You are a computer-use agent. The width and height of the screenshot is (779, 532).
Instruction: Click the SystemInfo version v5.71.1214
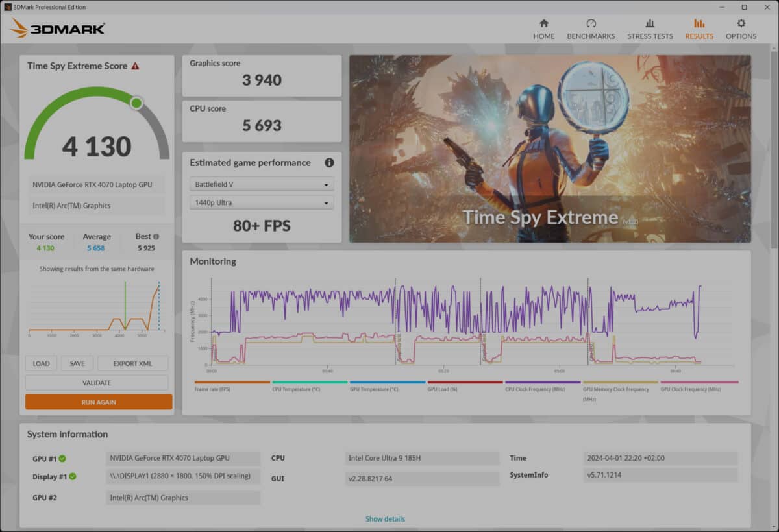click(x=660, y=475)
